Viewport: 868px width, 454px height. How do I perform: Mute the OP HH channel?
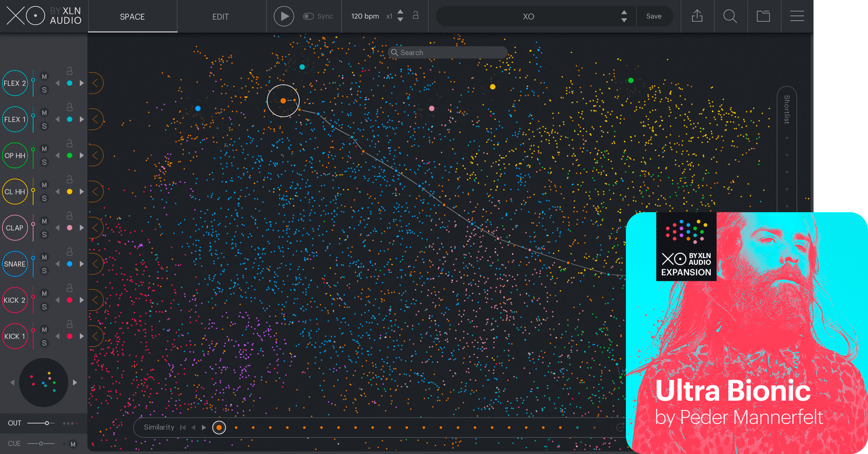tap(44, 149)
